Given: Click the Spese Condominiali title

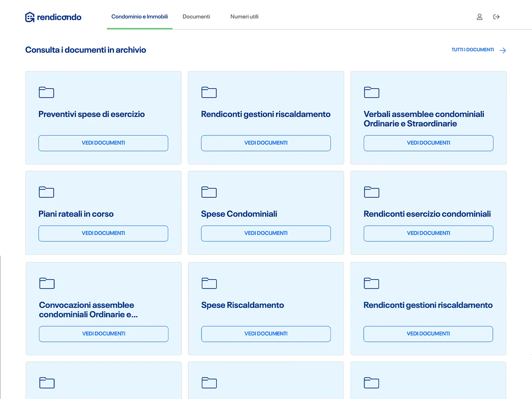Looking at the screenshot, I should pos(239,214).
